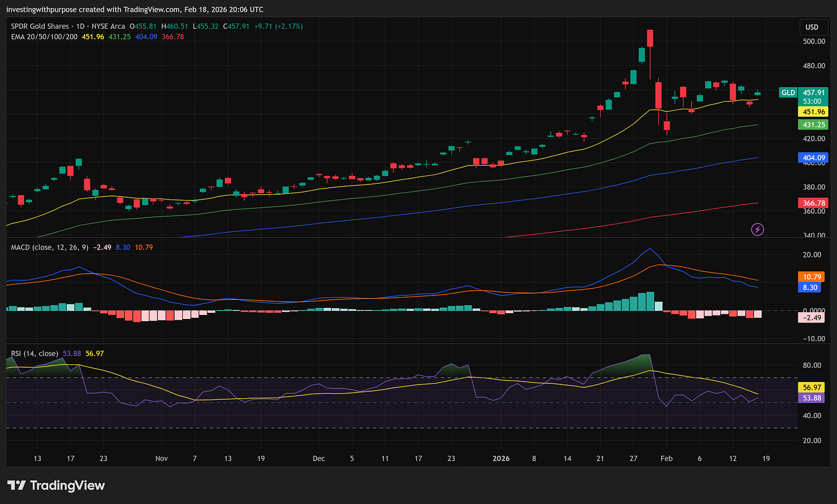
Task: Click the EMA 20/50/100/200 indicator legend
Action: click(44, 37)
